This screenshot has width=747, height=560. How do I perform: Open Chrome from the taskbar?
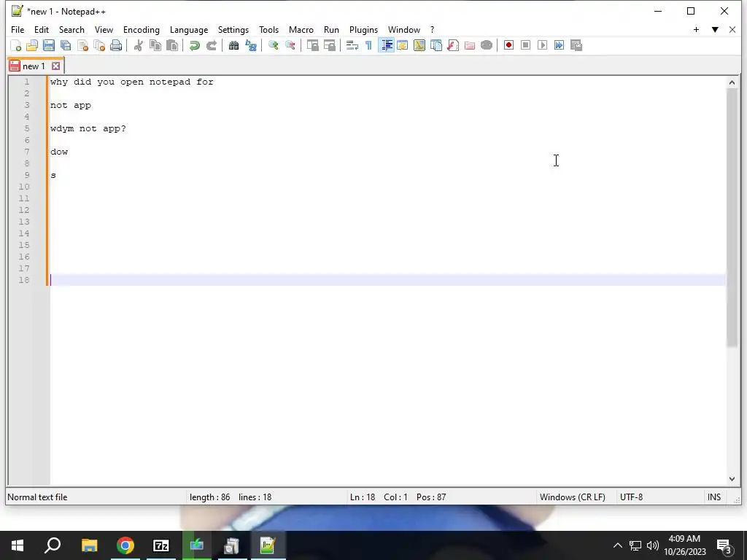tap(125, 545)
